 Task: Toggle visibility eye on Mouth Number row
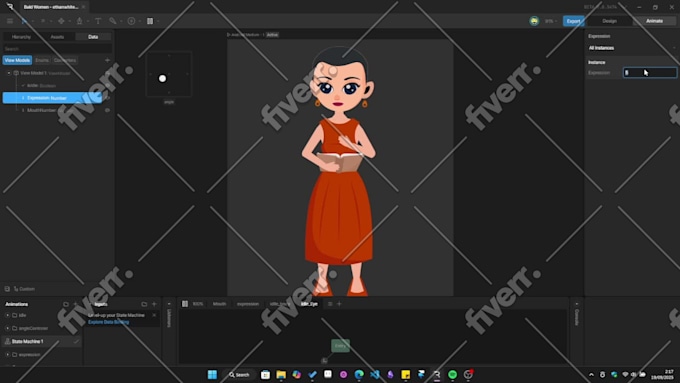[107, 110]
